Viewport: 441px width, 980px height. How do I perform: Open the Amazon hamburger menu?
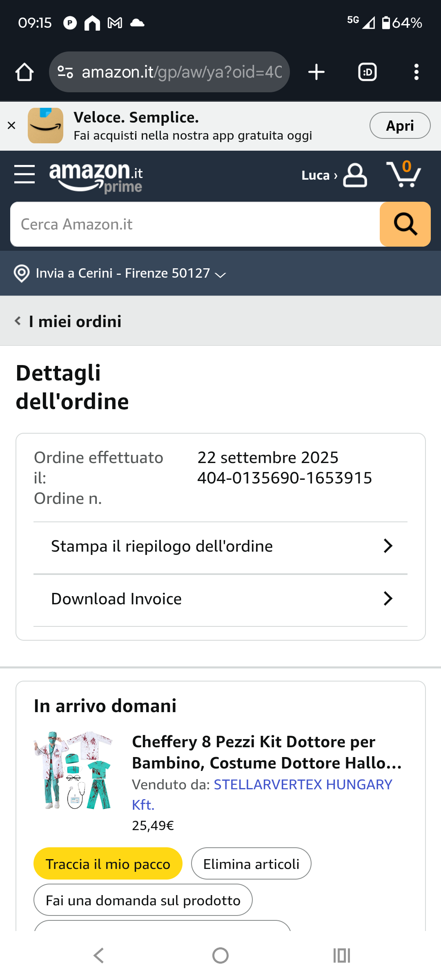[x=24, y=174]
